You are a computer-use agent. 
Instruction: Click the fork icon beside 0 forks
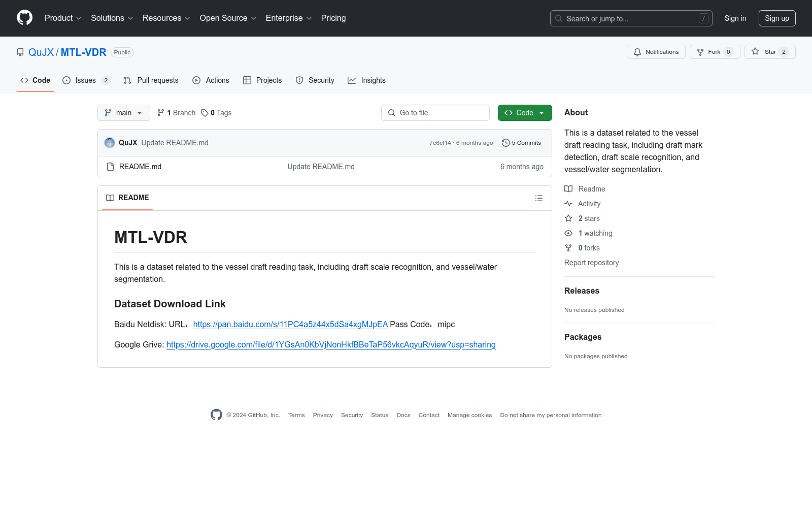point(568,248)
